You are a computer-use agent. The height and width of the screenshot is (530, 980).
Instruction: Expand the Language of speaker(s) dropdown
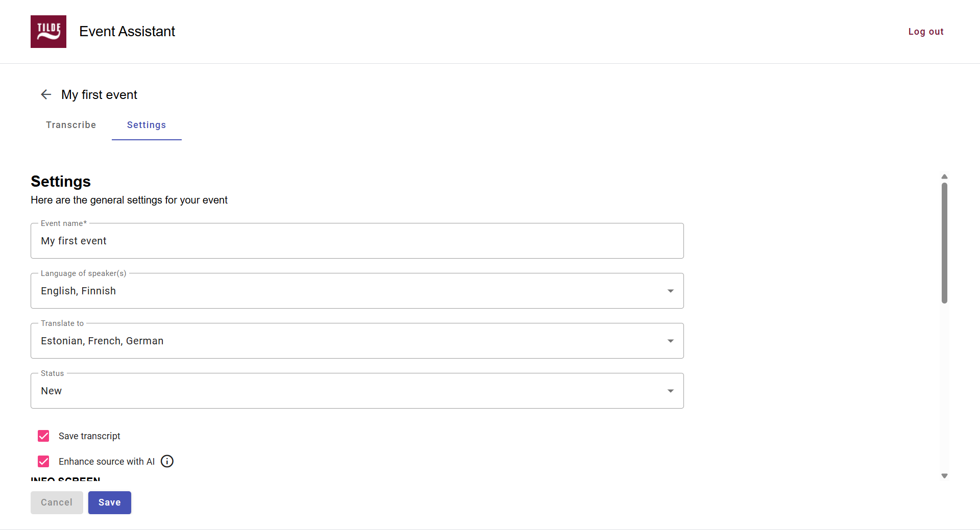click(357, 291)
